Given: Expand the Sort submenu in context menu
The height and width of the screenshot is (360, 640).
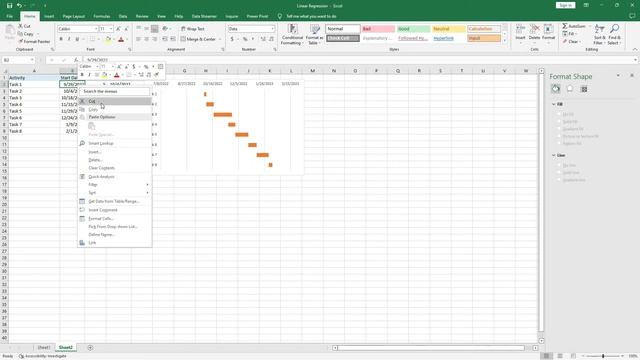Looking at the screenshot, I should 115,193.
